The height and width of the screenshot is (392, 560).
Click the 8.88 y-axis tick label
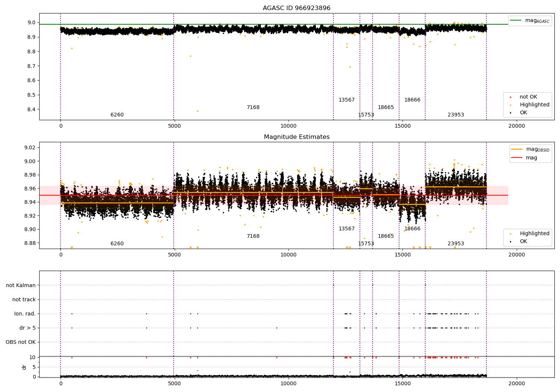pos(30,243)
